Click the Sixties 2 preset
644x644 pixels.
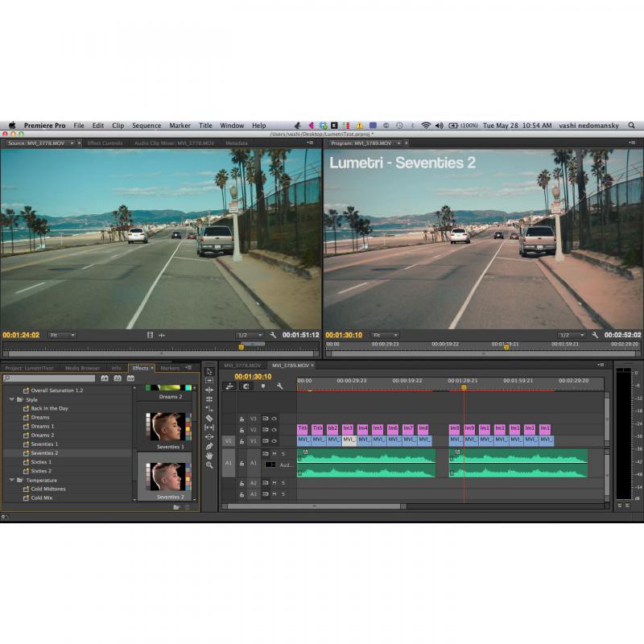[41, 471]
